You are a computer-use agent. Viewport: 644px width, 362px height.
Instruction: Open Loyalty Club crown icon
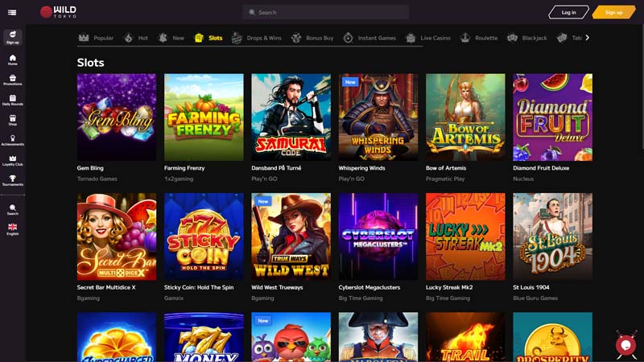click(x=12, y=161)
